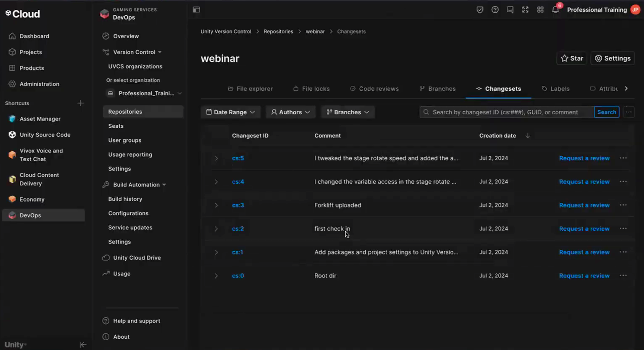This screenshot has width=644, height=350.
Task: Open Administration section
Action: tap(39, 84)
